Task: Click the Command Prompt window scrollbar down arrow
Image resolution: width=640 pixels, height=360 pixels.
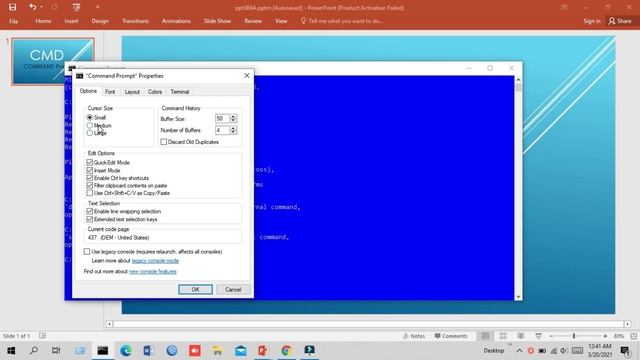Action: pyautogui.click(x=518, y=297)
